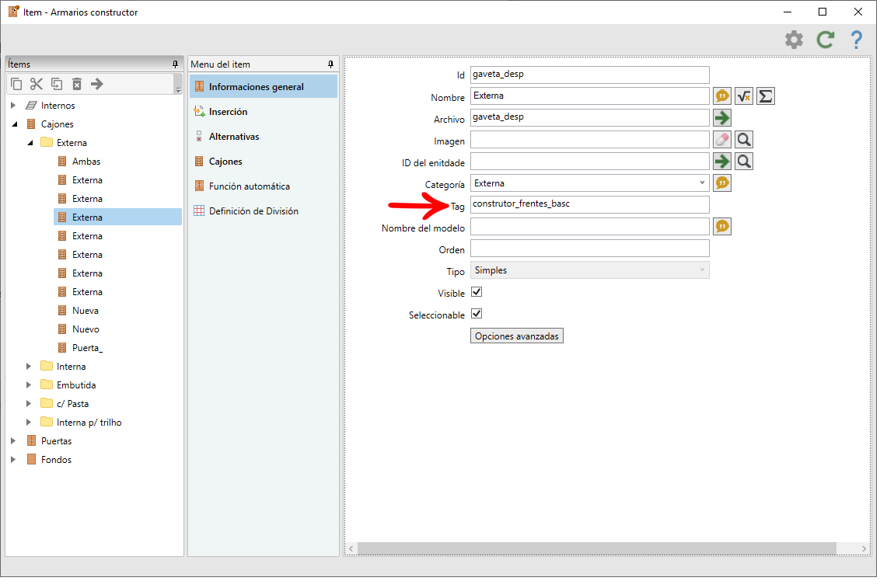Viewport: 887px width, 588px height.
Task: Click the Imagen input field
Action: click(x=589, y=139)
